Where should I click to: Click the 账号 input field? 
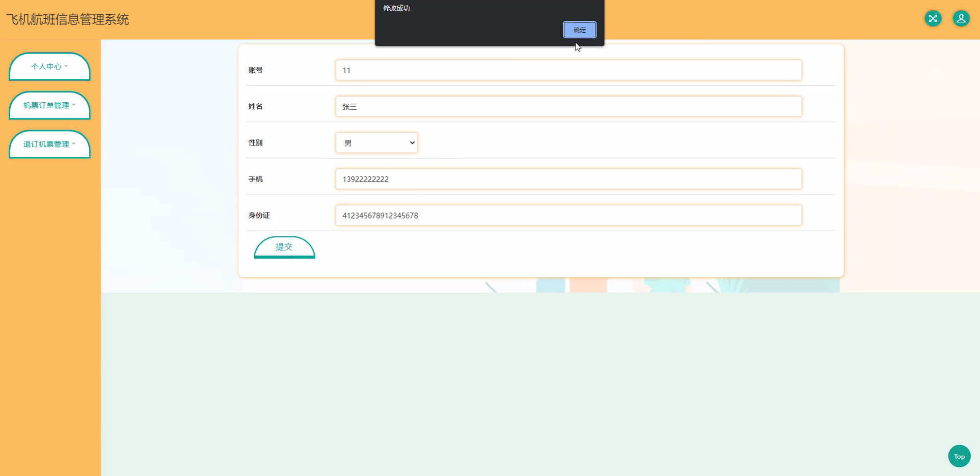[568, 70]
